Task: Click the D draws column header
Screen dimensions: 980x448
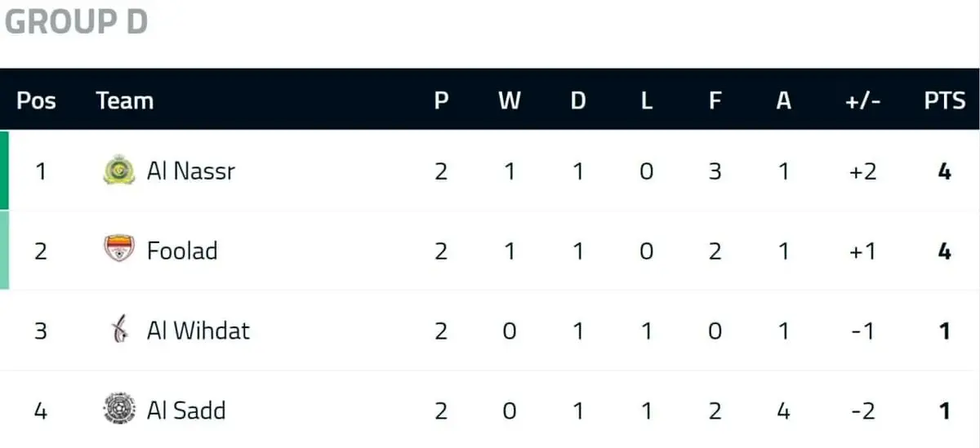Action: [578, 101]
